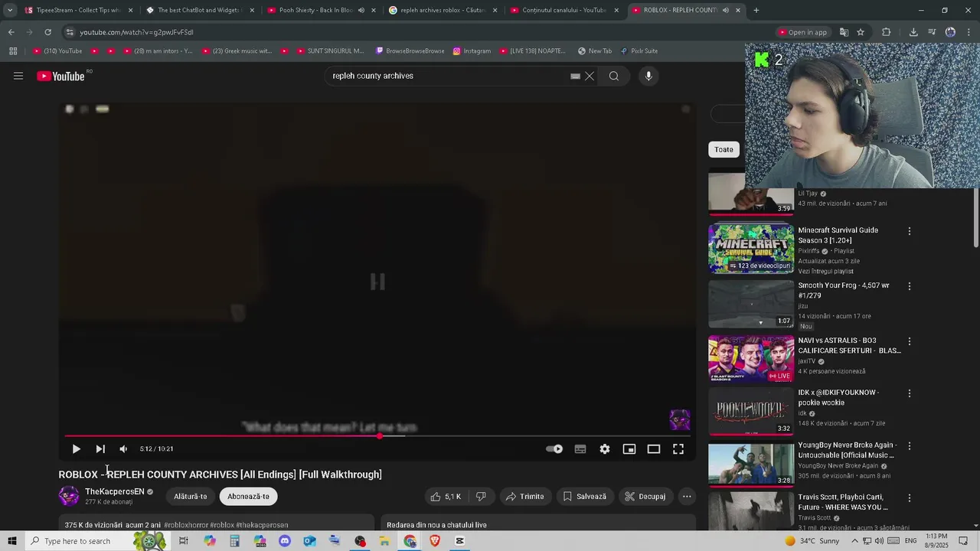Open the taskbar weather widget 34°C Sunny

pos(812,541)
